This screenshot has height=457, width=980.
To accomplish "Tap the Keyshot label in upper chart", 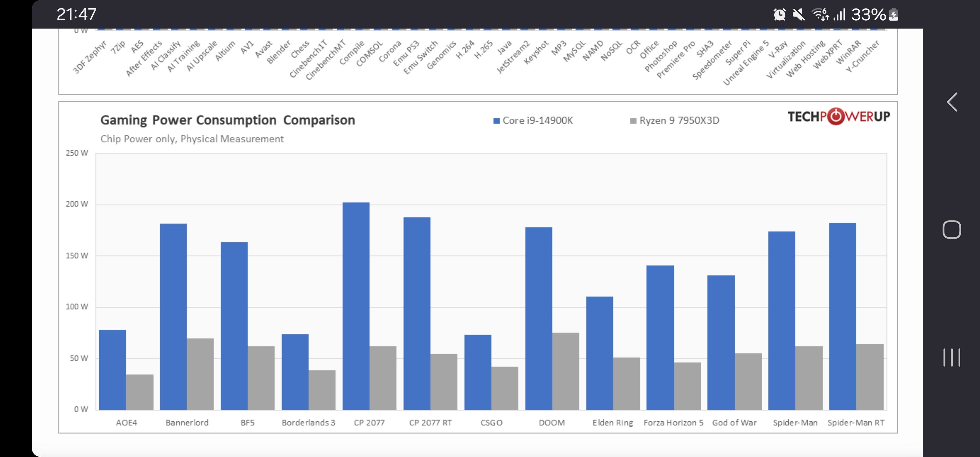I will [536, 52].
